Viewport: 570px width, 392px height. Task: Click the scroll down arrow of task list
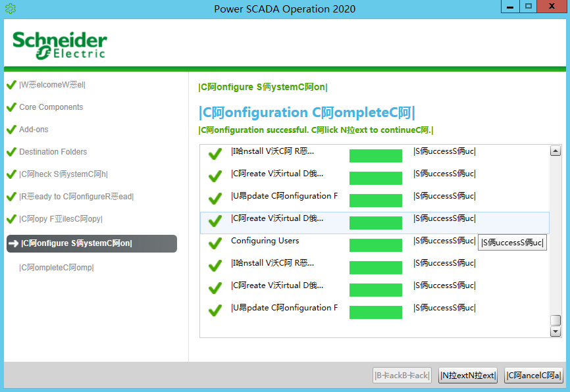click(555, 331)
